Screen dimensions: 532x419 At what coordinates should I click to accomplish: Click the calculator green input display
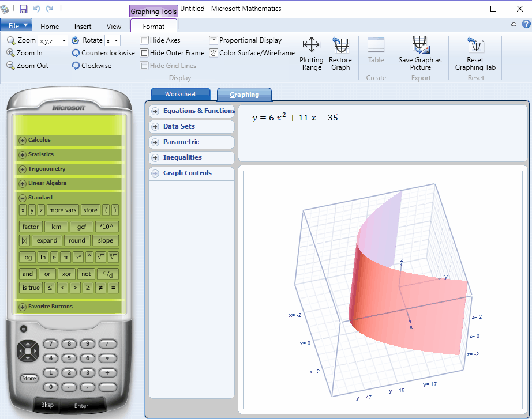[x=69, y=124]
